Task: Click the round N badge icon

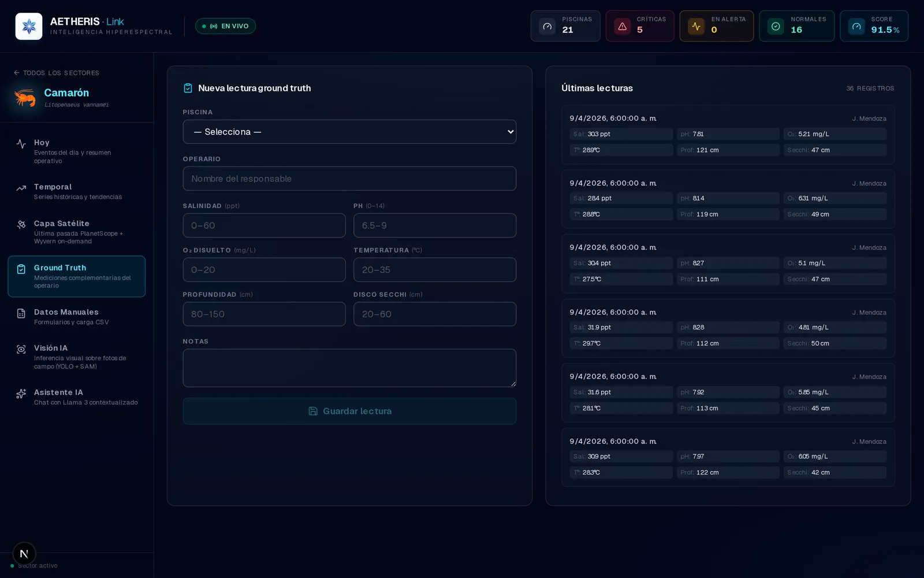Action: pyautogui.click(x=24, y=554)
